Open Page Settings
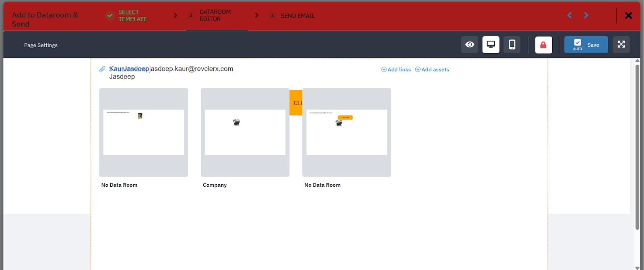 [41, 45]
